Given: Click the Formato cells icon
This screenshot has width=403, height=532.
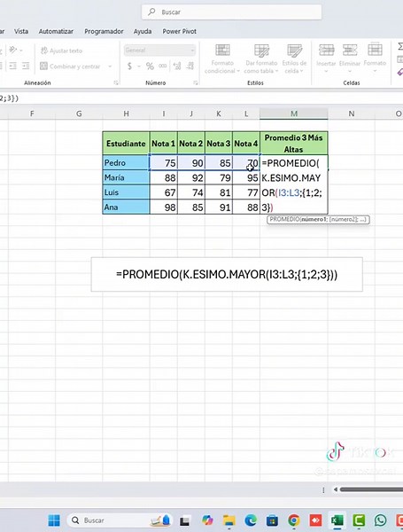Looking at the screenshot, I should 375,51.
